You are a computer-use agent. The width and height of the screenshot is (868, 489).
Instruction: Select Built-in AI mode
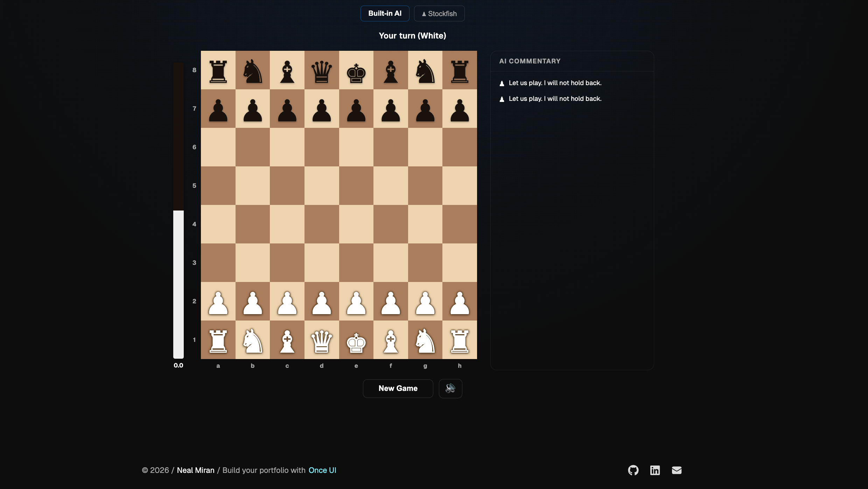(385, 13)
